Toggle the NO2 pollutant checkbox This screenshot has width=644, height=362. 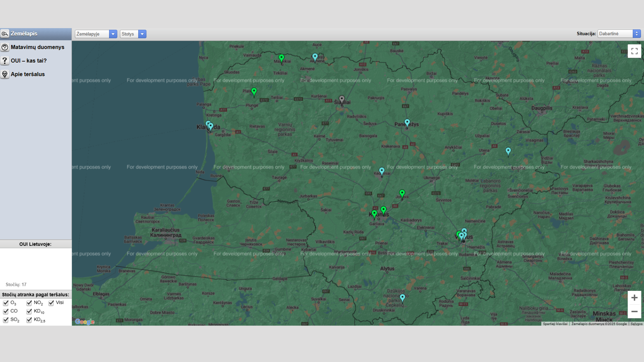click(x=29, y=303)
